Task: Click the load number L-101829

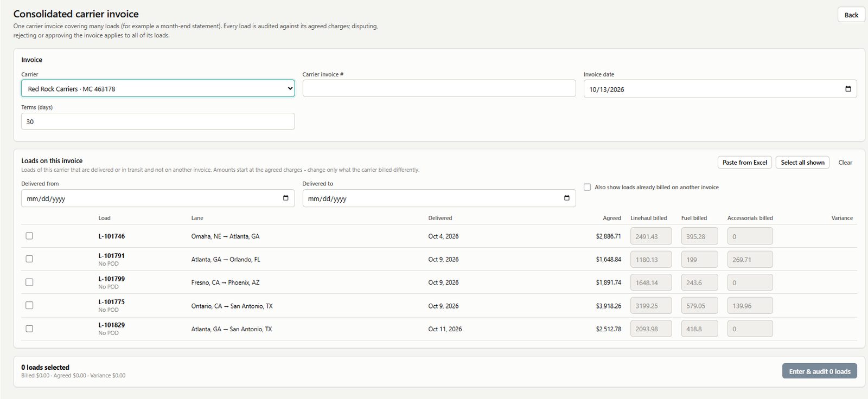Action: (x=112, y=325)
